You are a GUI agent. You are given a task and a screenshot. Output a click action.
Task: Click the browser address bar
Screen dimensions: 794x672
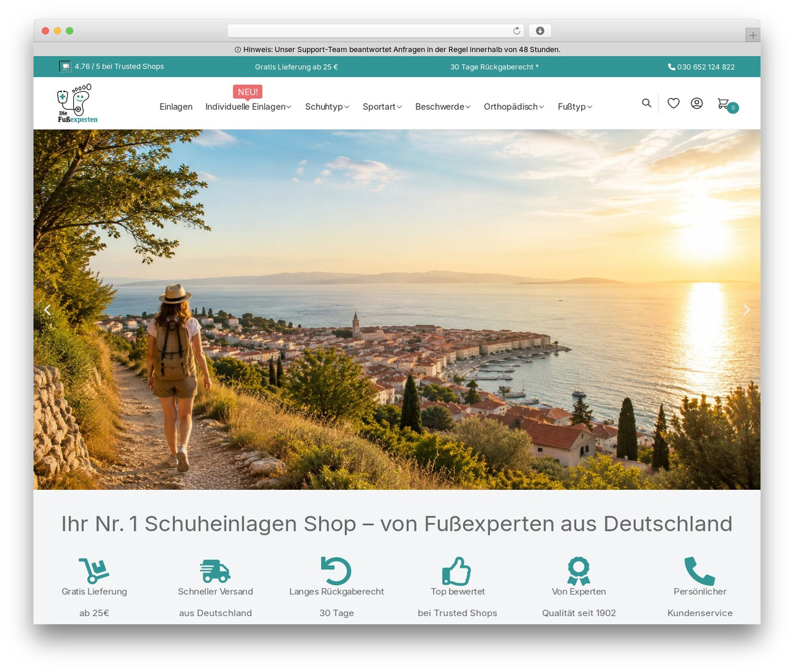pyautogui.click(x=376, y=31)
